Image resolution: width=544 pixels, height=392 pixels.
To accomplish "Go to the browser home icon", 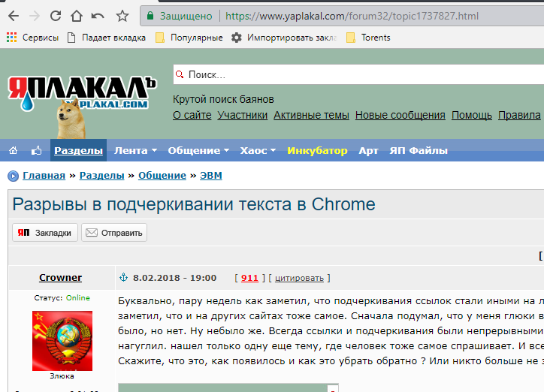I will coord(77,16).
